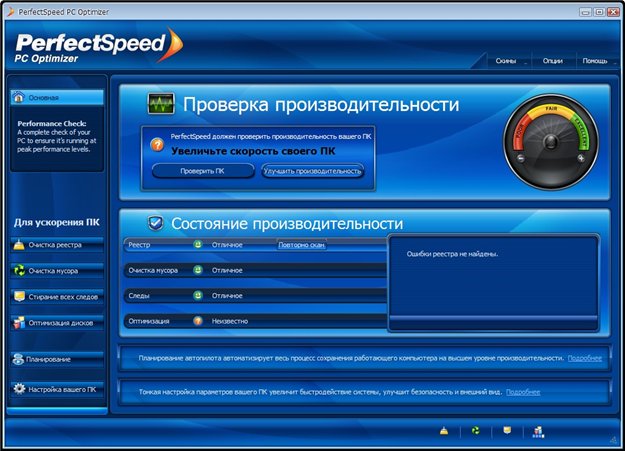
Task: Click the Оптимизация дисков blocks icon
Action: (x=19, y=322)
